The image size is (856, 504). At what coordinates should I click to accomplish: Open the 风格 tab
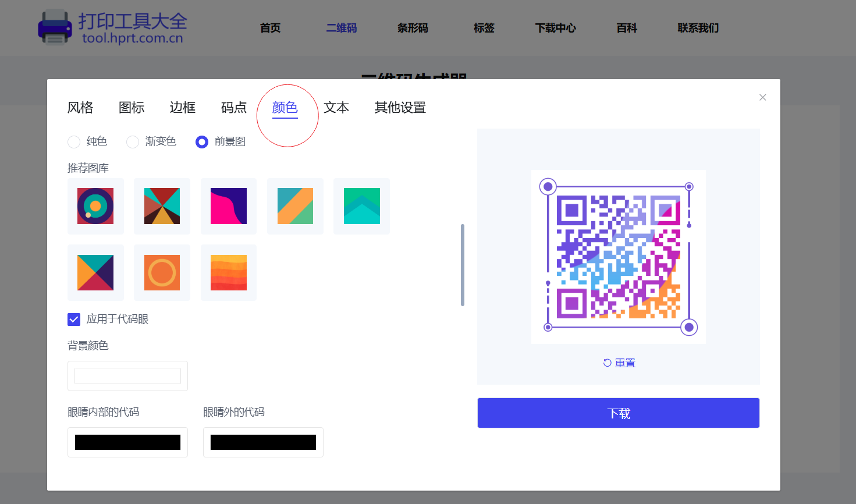tap(80, 108)
